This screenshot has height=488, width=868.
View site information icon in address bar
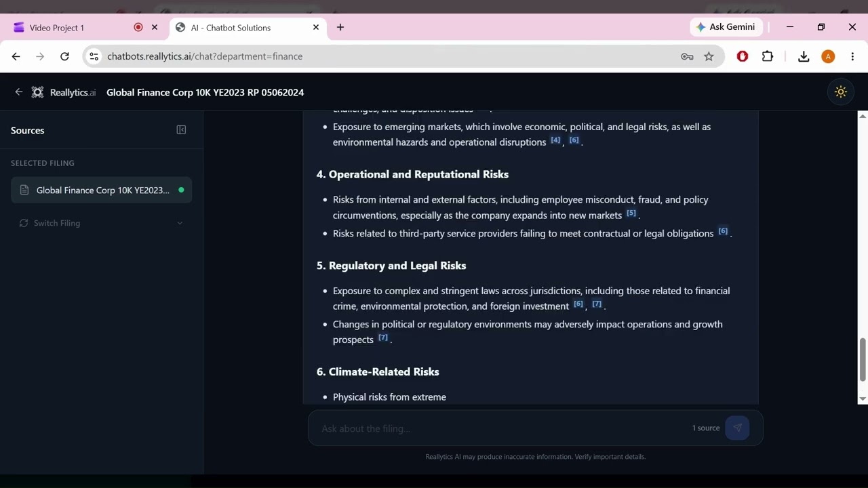click(94, 56)
